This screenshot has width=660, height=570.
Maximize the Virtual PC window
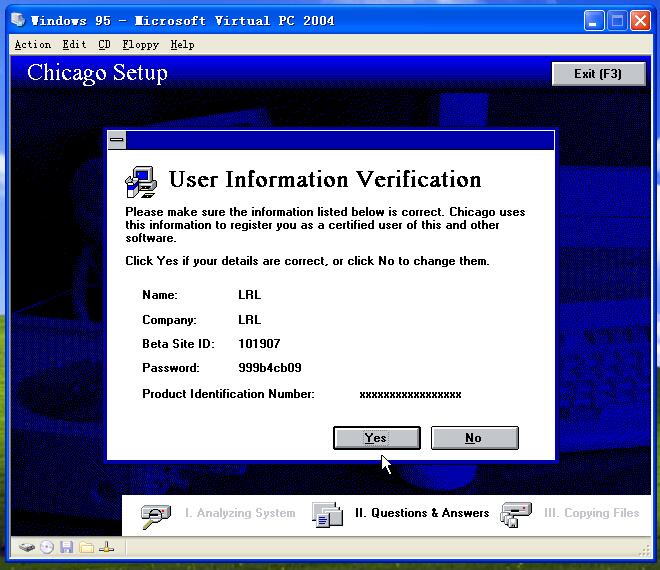[617, 21]
